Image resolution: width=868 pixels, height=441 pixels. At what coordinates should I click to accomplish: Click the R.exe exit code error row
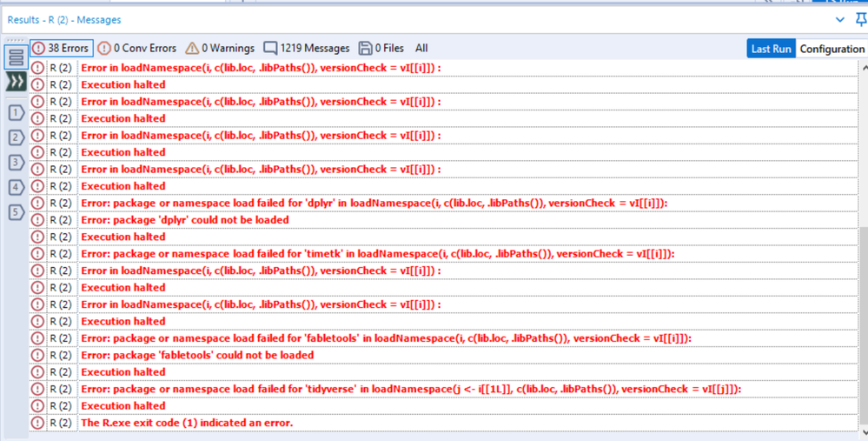coord(443,423)
